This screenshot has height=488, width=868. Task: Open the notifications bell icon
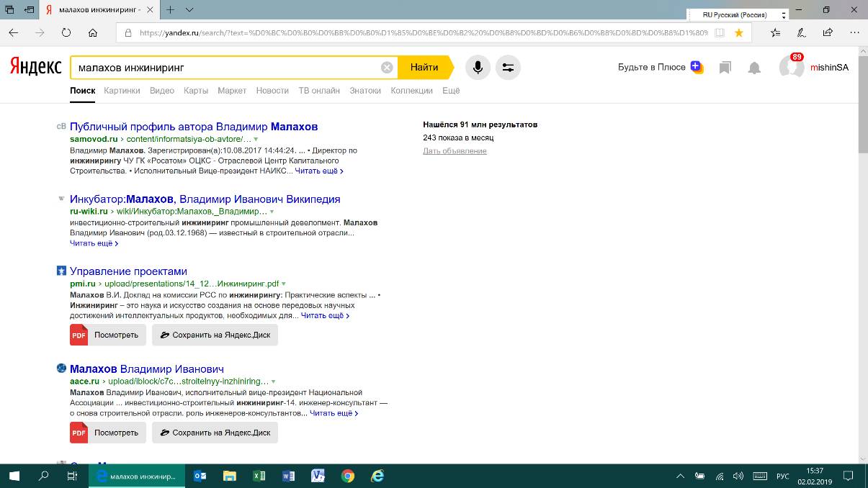point(754,68)
